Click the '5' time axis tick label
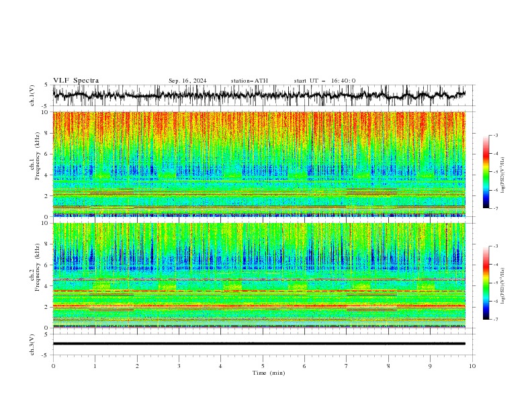The width and height of the screenshot is (532, 411). tap(263, 366)
